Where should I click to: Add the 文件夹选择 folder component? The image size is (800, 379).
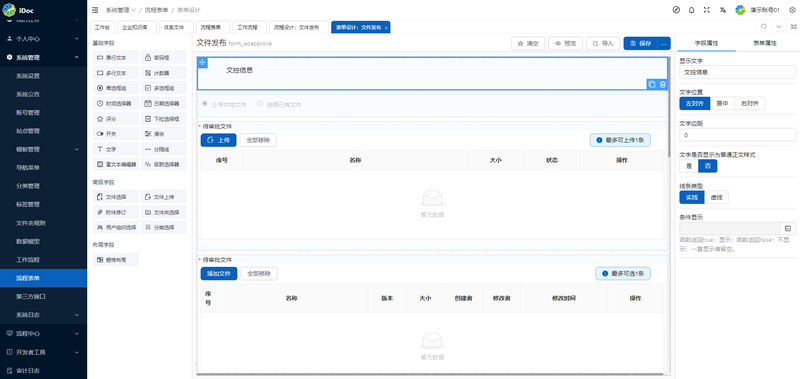click(x=163, y=212)
